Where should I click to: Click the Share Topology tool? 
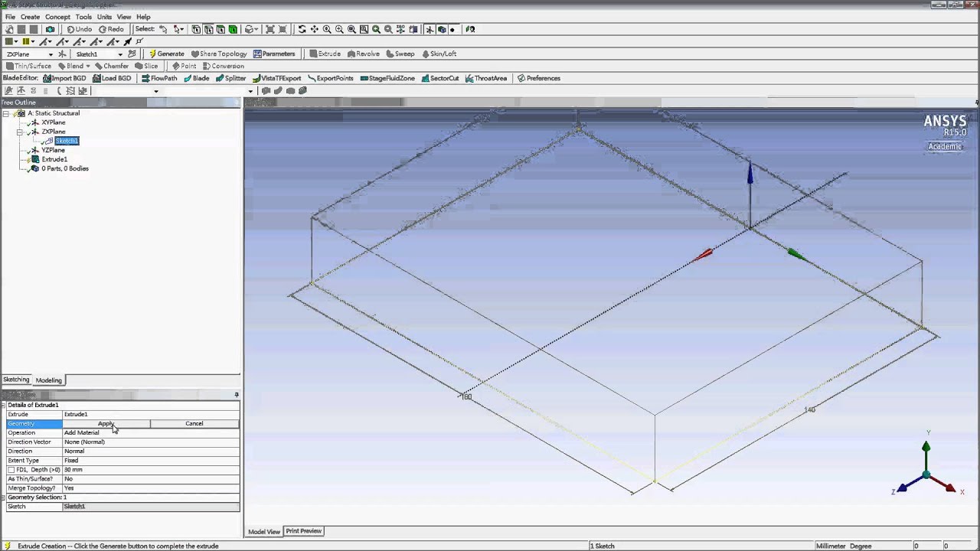point(219,54)
